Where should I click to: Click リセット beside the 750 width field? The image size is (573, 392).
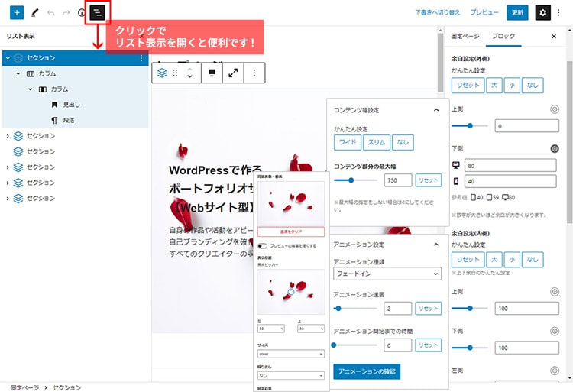point(429,180)
